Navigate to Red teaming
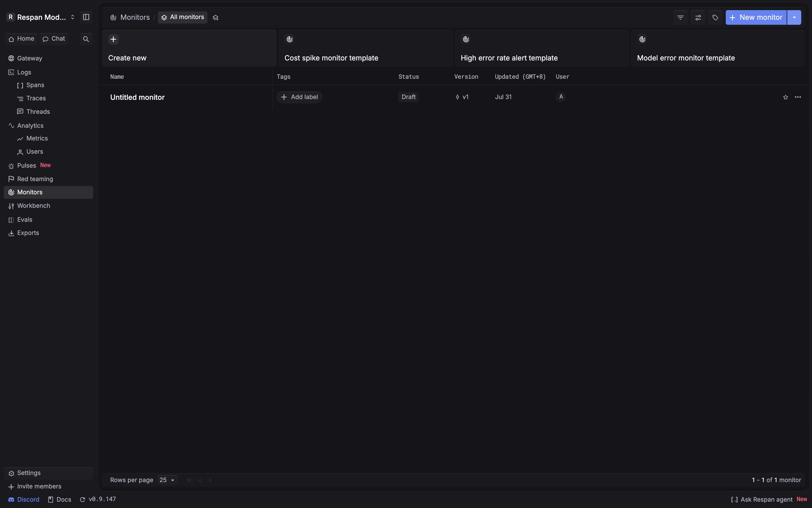Image resolution: width=812 pixels, height=508 pixels. (49, 179)
